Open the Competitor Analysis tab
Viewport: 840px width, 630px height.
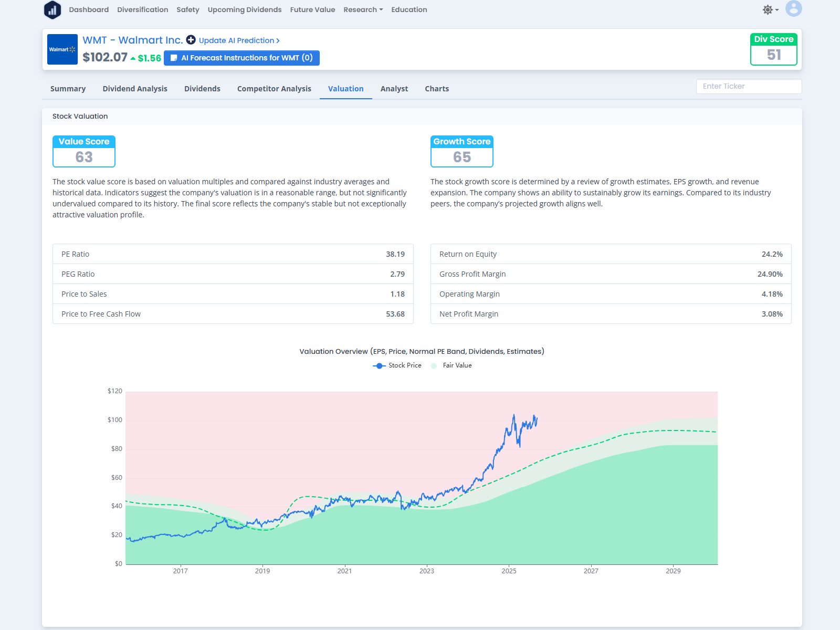pyautogui.click(x=274, y=89)
